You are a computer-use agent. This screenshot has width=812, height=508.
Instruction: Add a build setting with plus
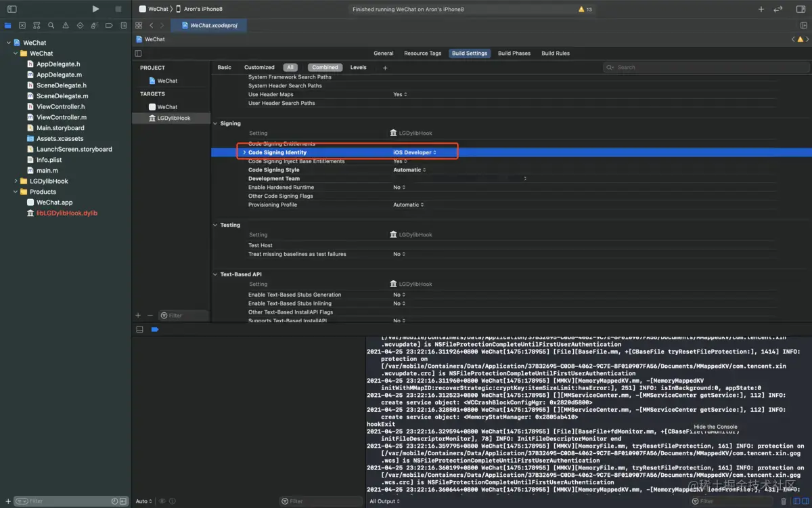click(x=385, y=68)
